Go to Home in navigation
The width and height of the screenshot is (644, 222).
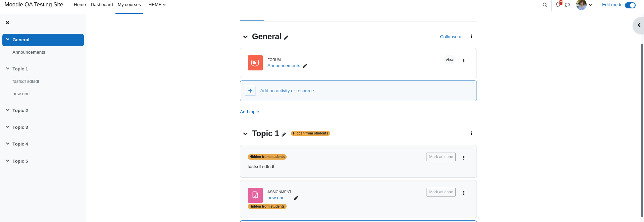point(80,5)
